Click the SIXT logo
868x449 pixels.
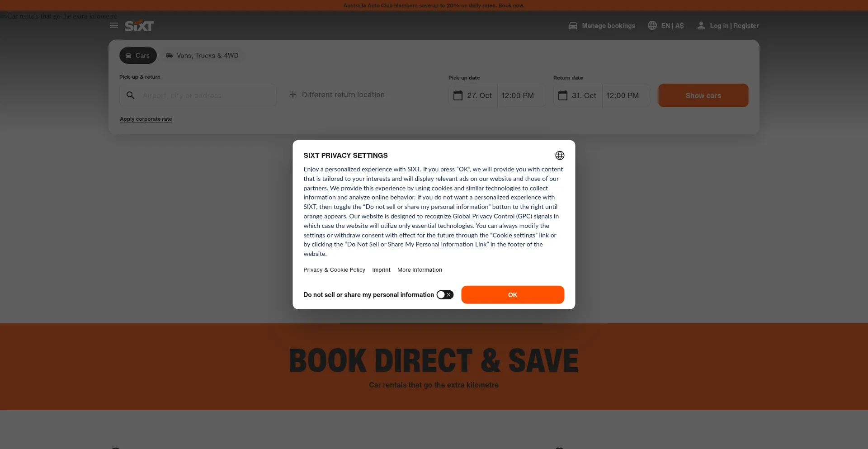(x=139, y=26)
